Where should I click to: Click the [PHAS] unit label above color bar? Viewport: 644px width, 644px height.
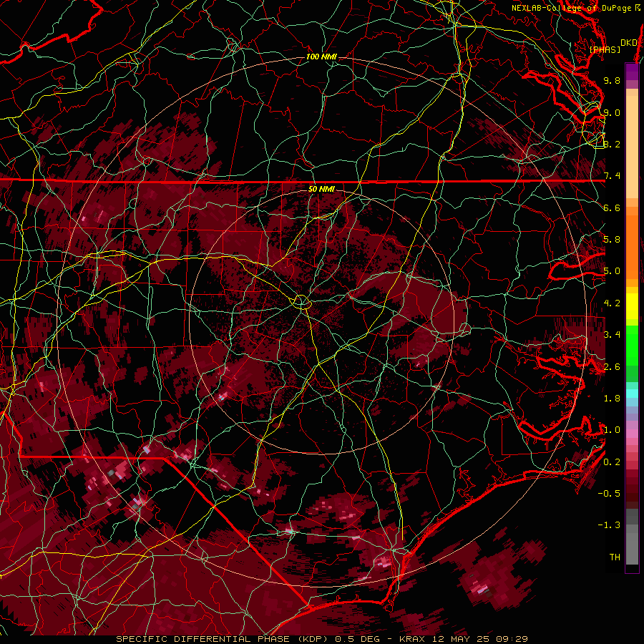tap(605, 49)
